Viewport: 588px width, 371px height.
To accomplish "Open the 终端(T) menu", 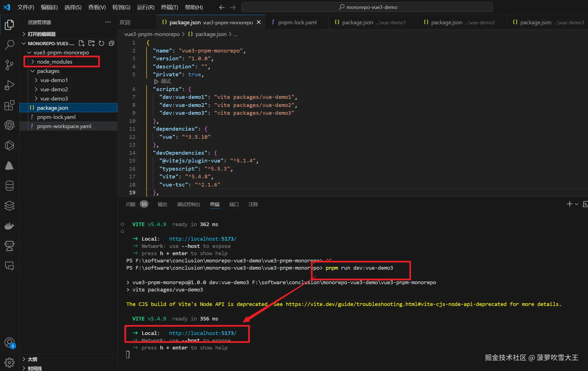I will [169, 7].
